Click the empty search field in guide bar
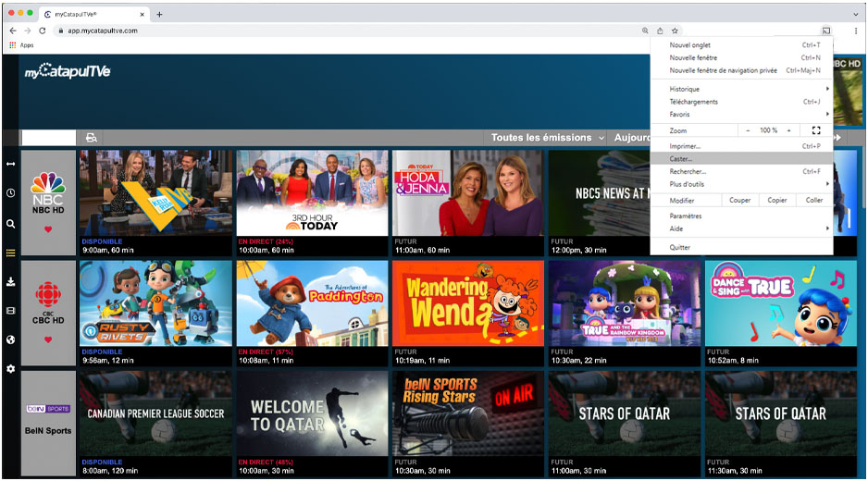868x481 pixels. coord(49,137)
